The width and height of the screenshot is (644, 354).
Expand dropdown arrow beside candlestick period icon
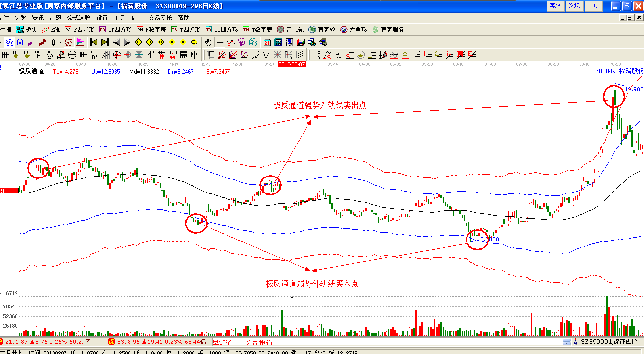[60, 42]
